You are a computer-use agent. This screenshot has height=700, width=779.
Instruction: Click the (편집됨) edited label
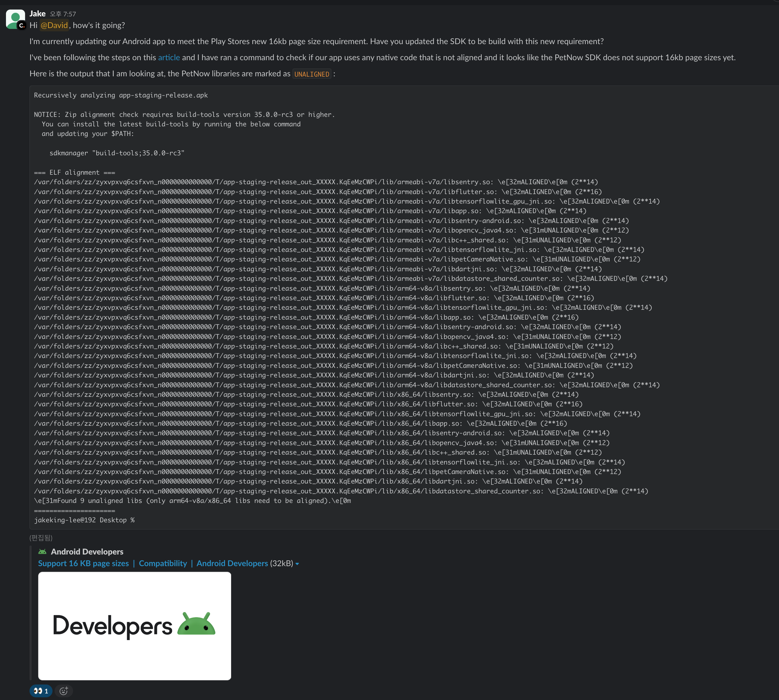click(41, 538)
